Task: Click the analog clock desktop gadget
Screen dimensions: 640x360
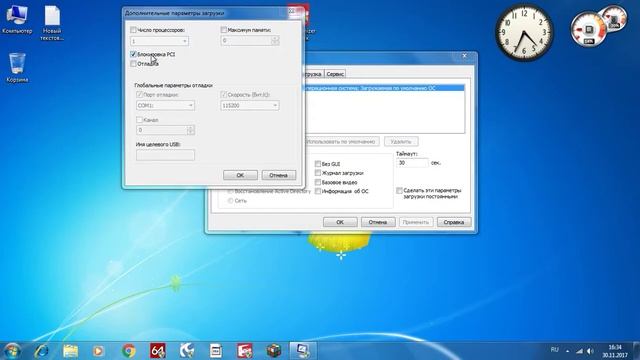Action: [524, 33]
